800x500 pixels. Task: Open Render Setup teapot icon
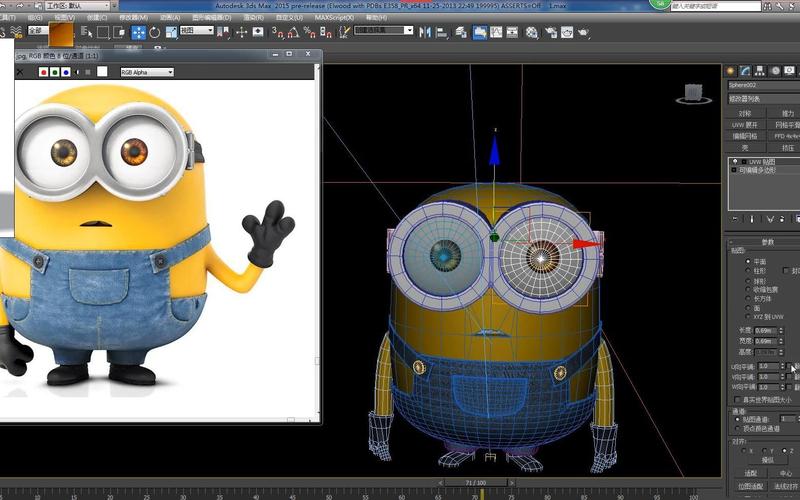(x=551, y=33)
